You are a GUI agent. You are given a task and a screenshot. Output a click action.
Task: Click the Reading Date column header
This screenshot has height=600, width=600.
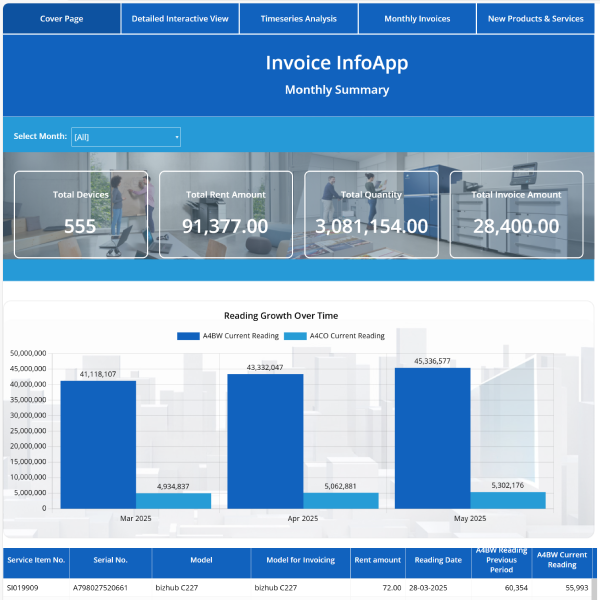click(437, 561)
